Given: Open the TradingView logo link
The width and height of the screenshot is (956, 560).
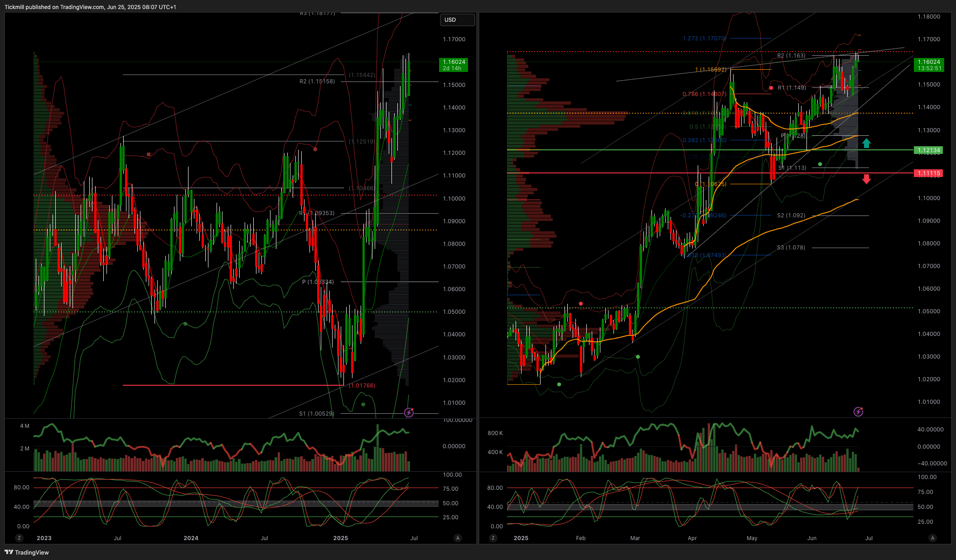Looking at the screenshot, I should pyautogui.click(x=27, y=552).
